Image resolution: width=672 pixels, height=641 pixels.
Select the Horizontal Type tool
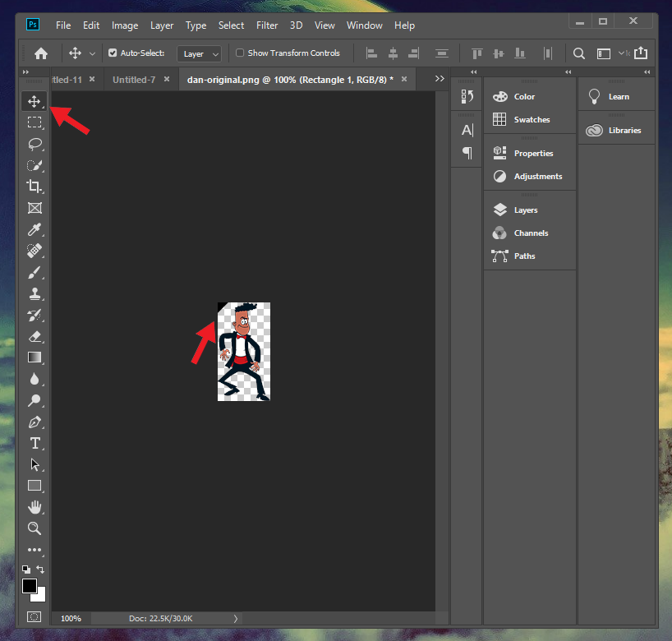(x=35, y=443)
